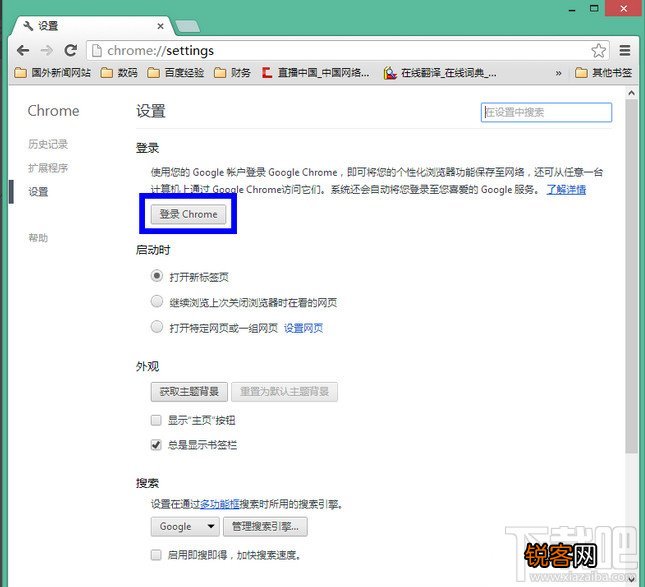Click the 在设置中搜索 search box
645x587 pixels.
(x=546, y=112)
